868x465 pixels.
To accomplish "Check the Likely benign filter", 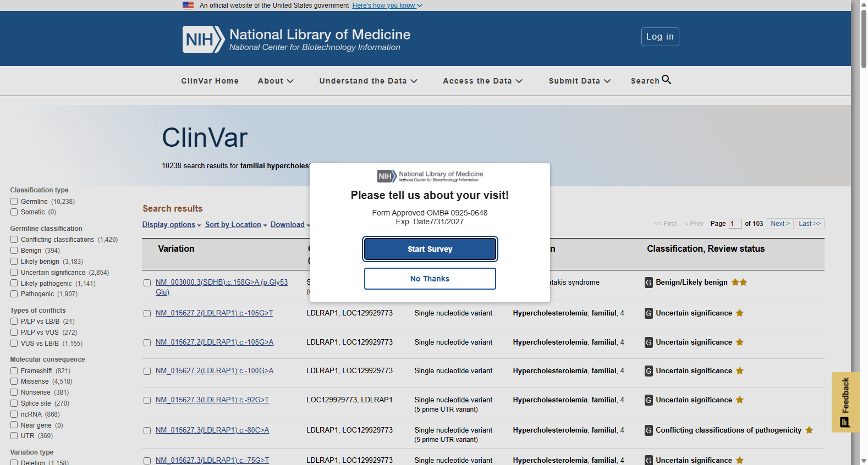I will pyautogui.click(x=14, y=262).
